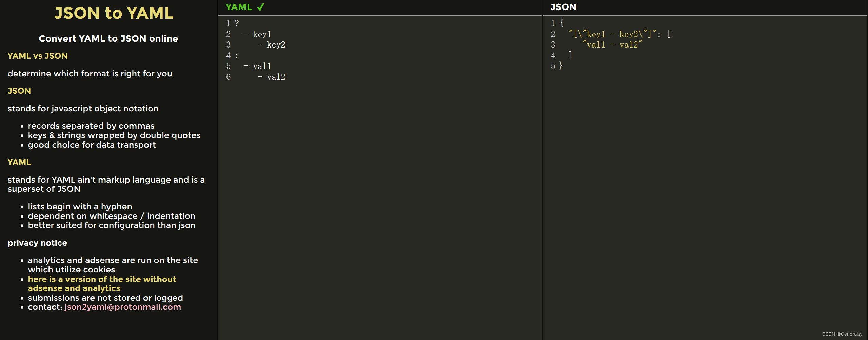Click line number 6 in YAML gutter

[x=228, y=77]
